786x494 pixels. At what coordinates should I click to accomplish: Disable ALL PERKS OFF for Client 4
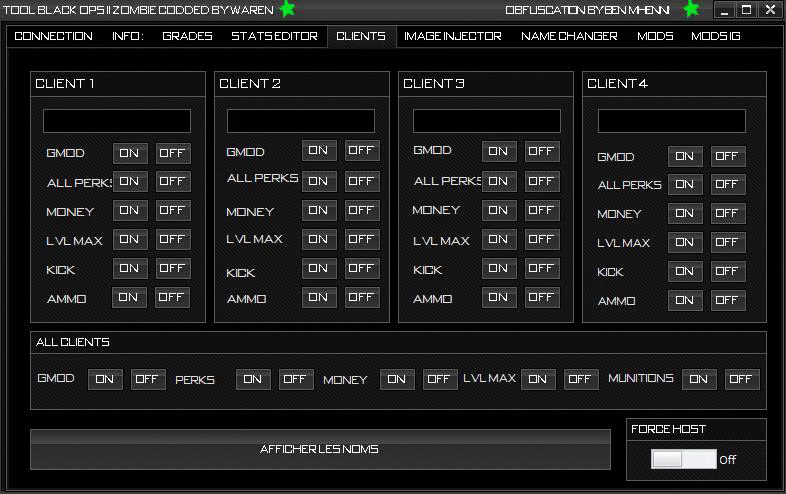click(728, 184)
